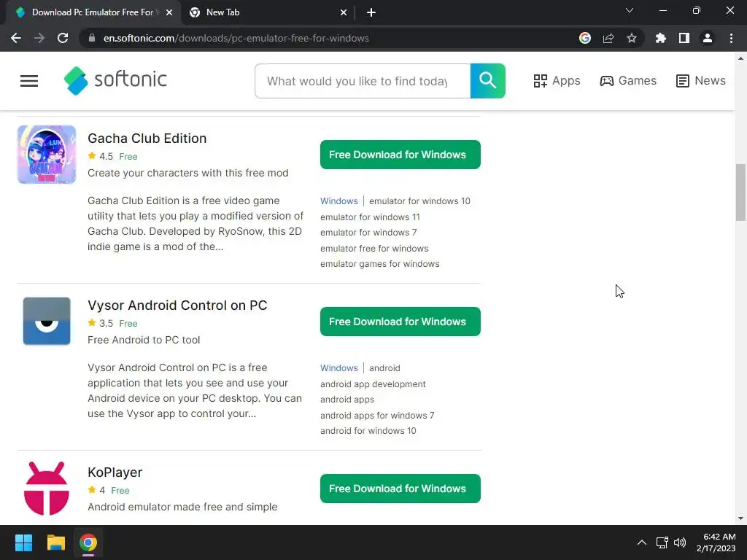Show hidden system tray icons
The height and width of the screenshot is (560, 747).
pyautogui.click(x=642, y=542)
